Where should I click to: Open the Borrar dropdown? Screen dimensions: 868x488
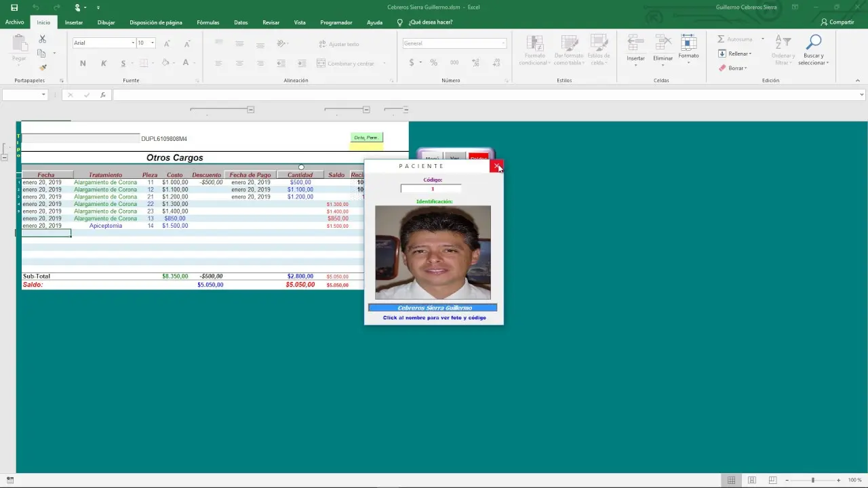[732, 68]
